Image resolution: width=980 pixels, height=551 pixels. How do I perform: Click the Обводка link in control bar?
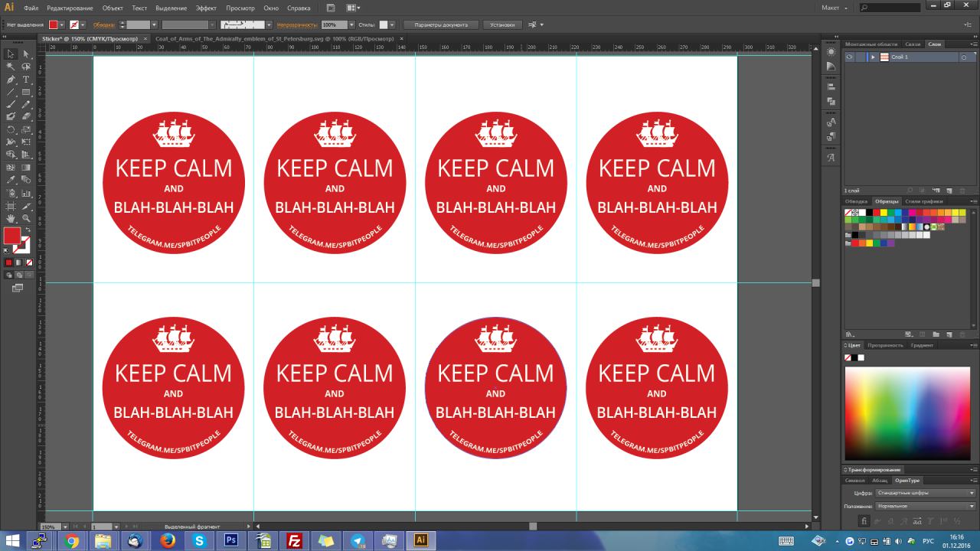(x=103, y=25)
